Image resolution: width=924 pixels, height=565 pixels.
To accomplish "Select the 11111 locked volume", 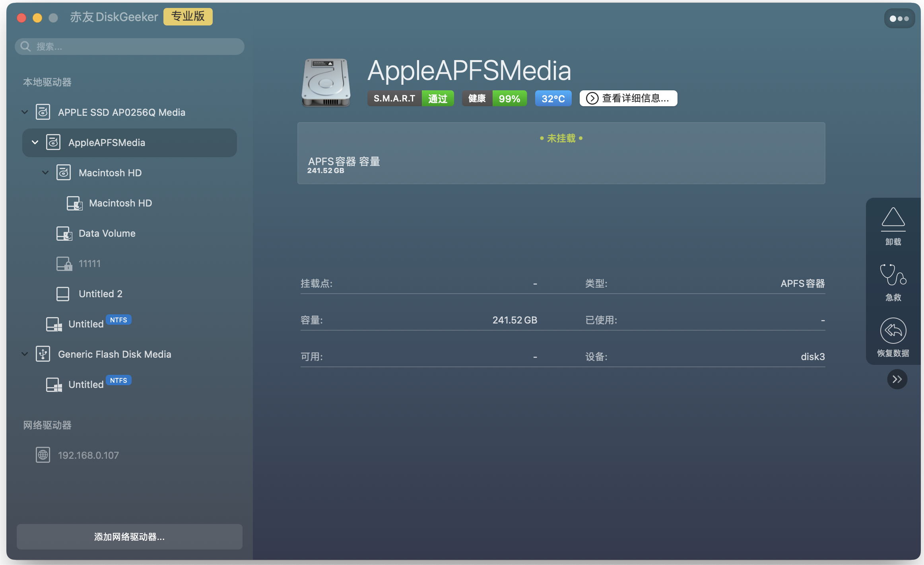I will 89,263.
